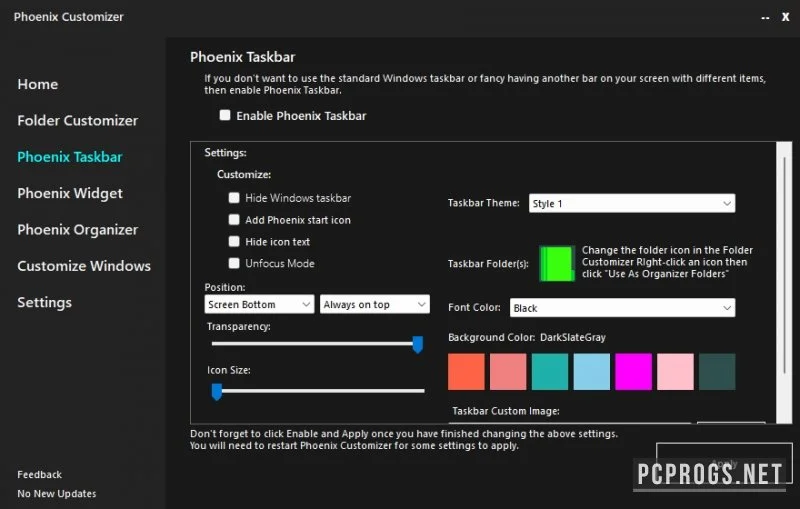The height and width of the screenshot is (509, 800).
Task: Choose the sky blue background swatch
Action: [x=592, y=371]
